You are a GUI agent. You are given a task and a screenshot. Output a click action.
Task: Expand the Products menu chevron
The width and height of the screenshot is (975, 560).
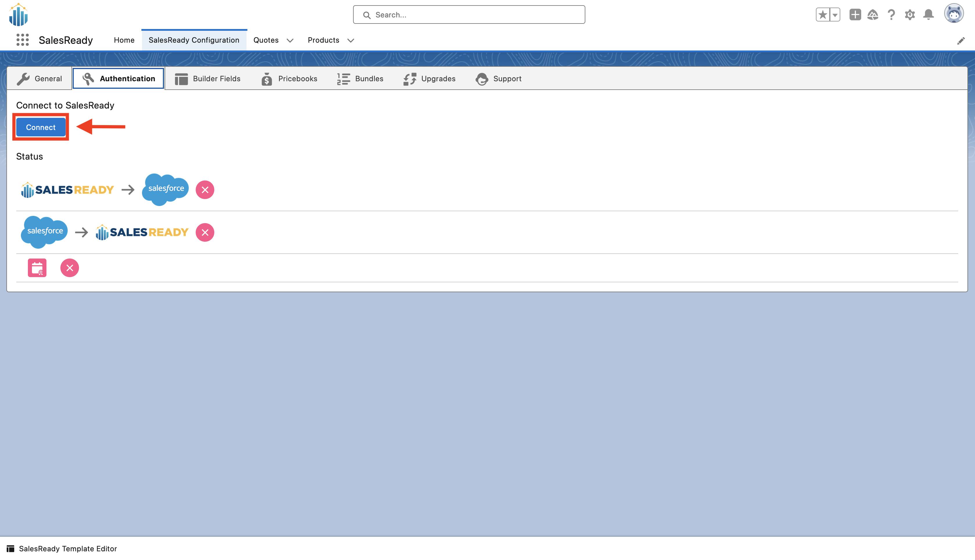point(350,40)
